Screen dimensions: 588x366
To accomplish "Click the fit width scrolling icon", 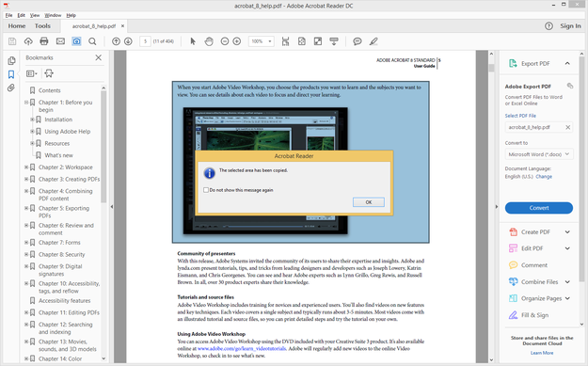I will coord(286,41).
